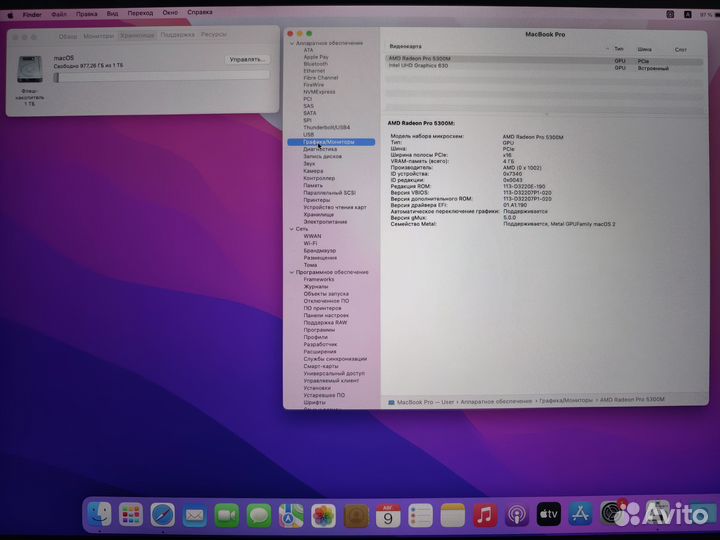720x540 pixels.
Task: Click MacBook Pro icon in path bar
Action: [x=391, y=402]
